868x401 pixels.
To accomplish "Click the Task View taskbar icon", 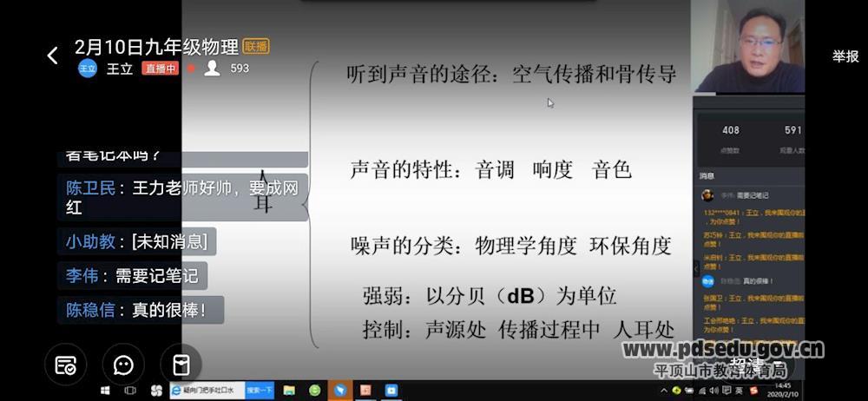I will 131,391.
